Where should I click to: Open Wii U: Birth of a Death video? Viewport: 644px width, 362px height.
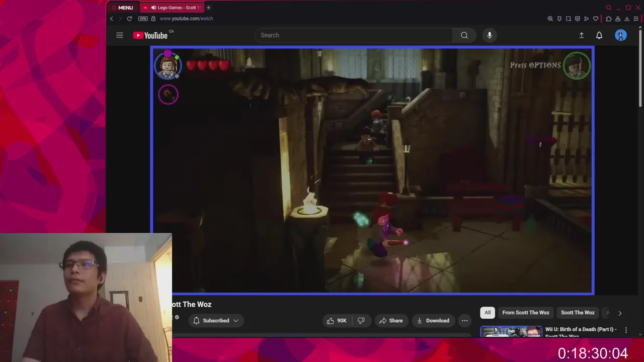click(x=581, y=331)
